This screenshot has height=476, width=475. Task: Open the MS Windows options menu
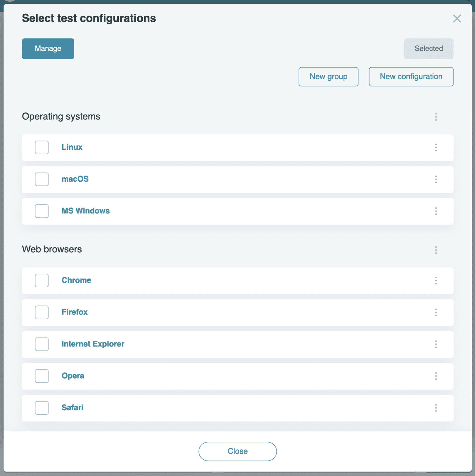(x=436, y=211)
